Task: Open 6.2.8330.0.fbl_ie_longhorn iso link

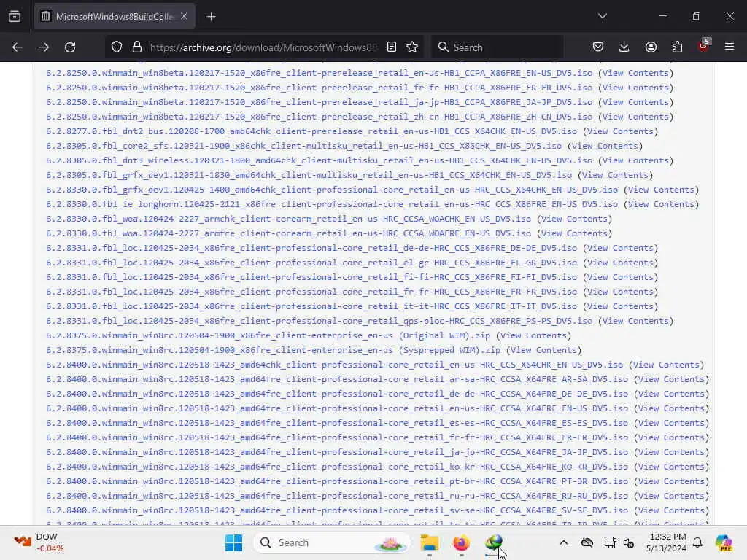Action: pyautogui.click(x=332, y=204)
